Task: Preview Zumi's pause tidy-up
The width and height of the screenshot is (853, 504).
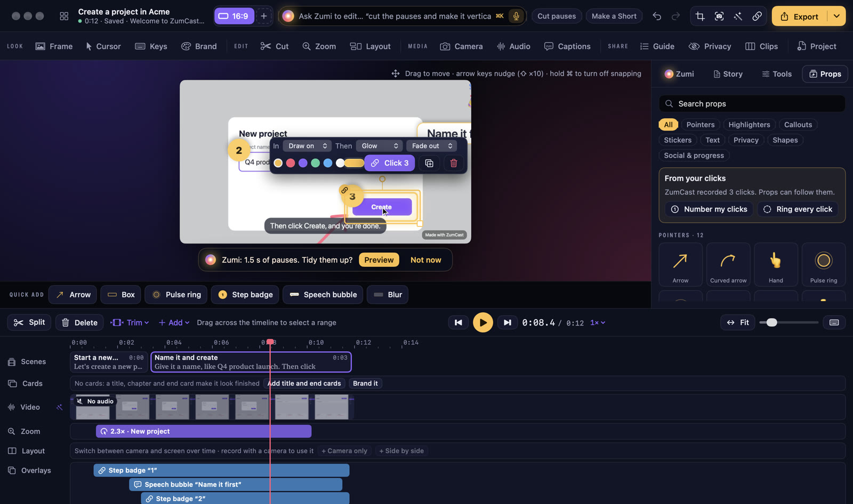Action: (379, 260)
